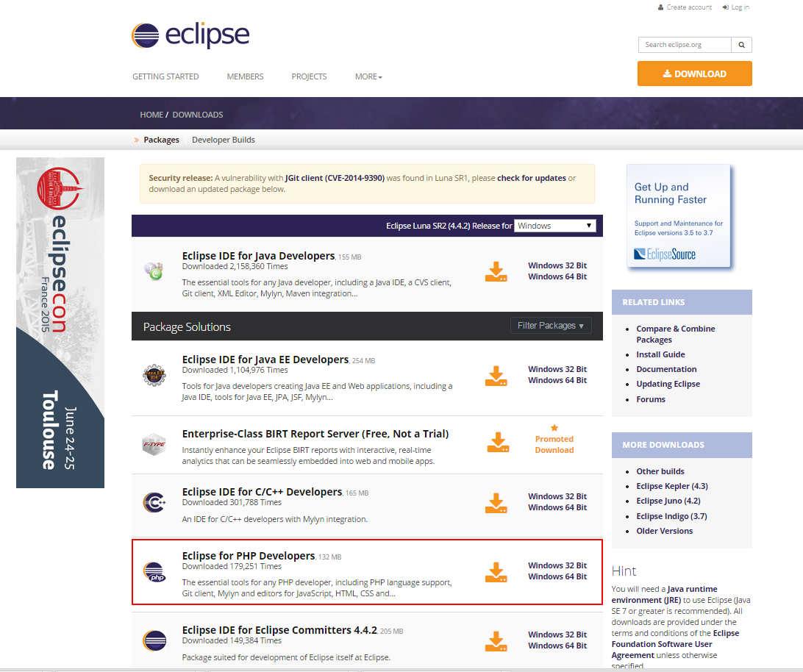803x672 pixels.
Task: Switch to the Developer Builds tab
Action: (x=224, y=140)
